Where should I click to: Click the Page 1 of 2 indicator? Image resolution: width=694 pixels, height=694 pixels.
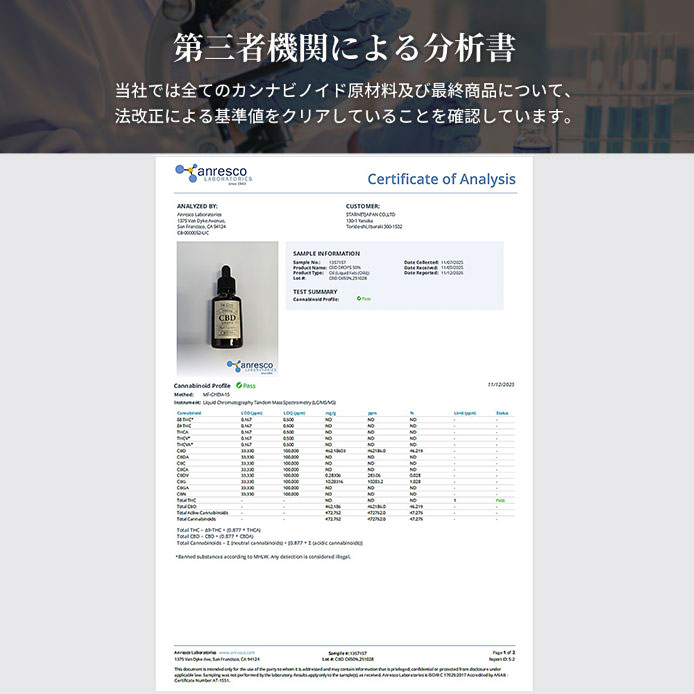coord(504,652)
